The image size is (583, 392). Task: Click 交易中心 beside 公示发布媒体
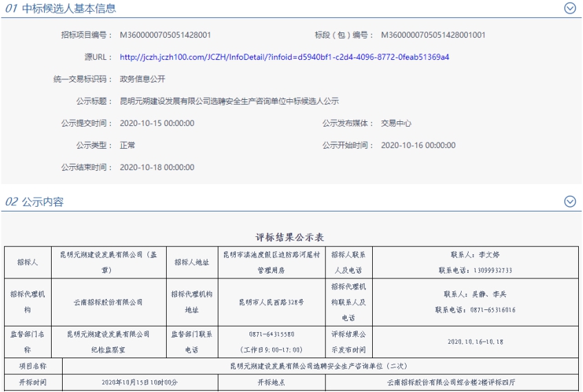point(396,123)
